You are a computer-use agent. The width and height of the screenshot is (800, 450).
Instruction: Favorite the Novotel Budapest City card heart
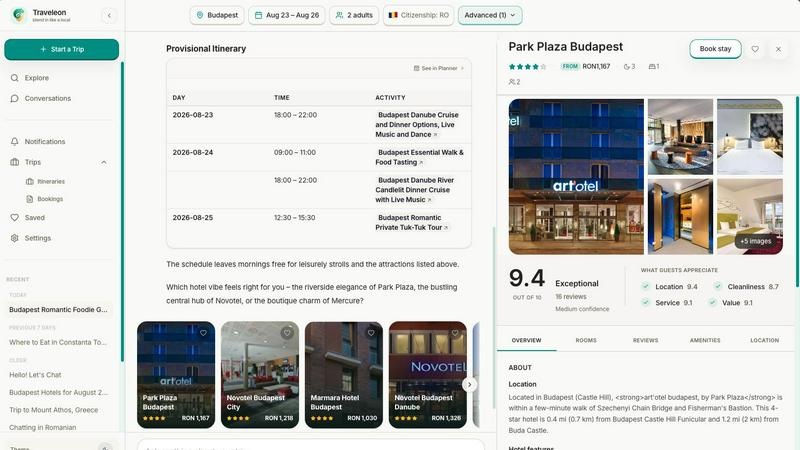point(287,333)
